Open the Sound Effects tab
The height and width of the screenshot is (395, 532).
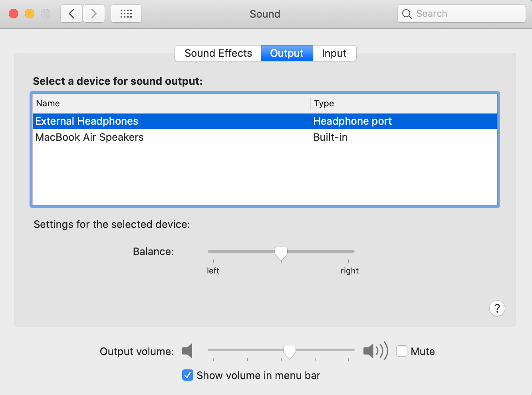tap(218, 53)
